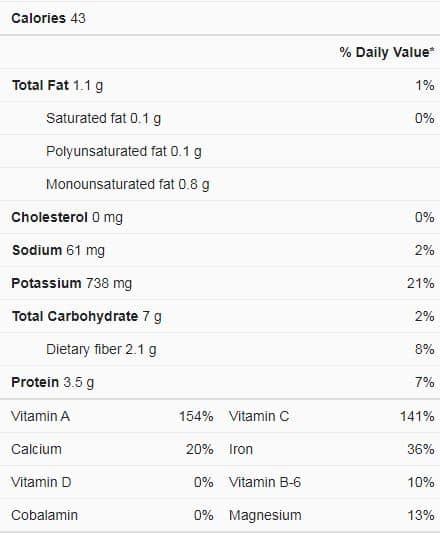Screen dimensions: 440x533
Task: Click the Vitamin D label
Action: tap(41, 482)
